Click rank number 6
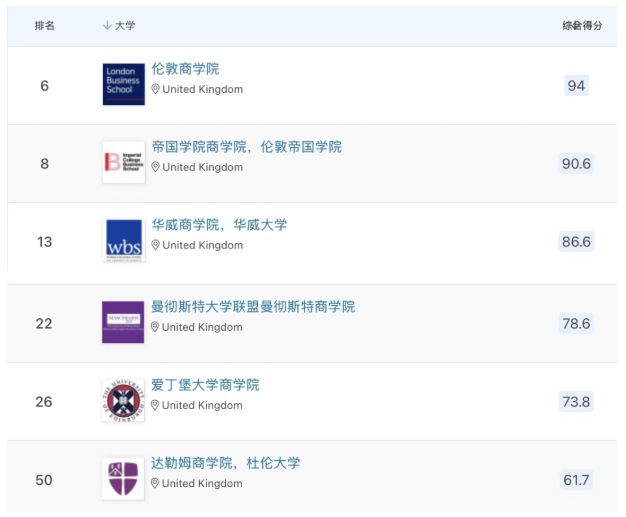The height and width of the screenshot is (517, 626). (44, 85)
